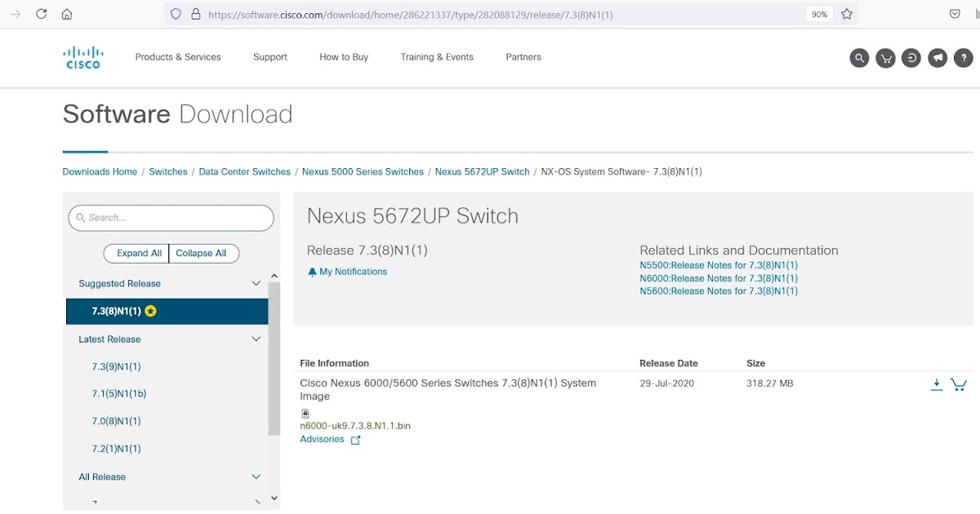Viewport: 980px width, 514px height.
Task: Open the Training & Events menu
Action: tap(436, 57)
